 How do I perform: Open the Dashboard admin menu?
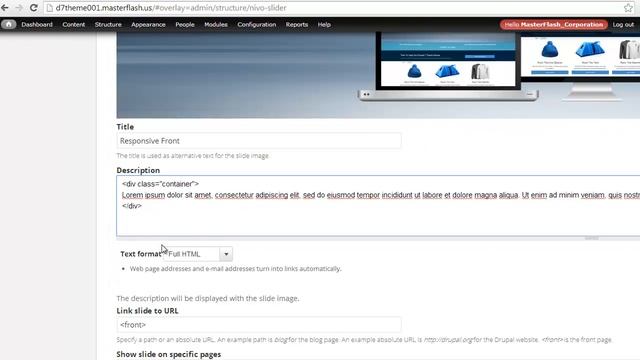tap(37, 24)
